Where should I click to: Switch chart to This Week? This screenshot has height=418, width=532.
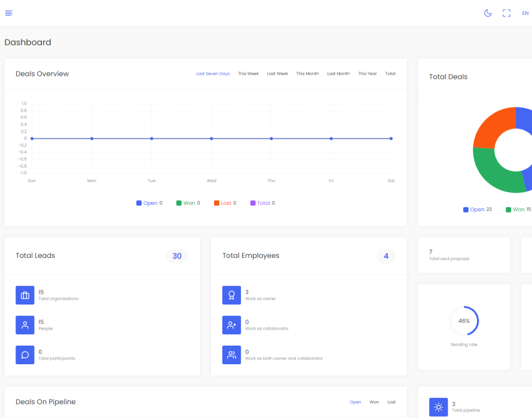click(x=248, y=74)
